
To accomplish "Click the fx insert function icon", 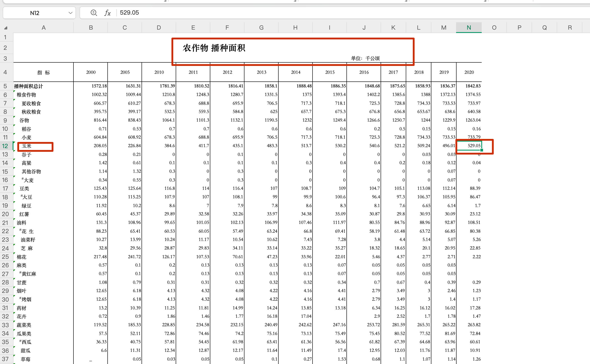I will (x=107, y=13).
